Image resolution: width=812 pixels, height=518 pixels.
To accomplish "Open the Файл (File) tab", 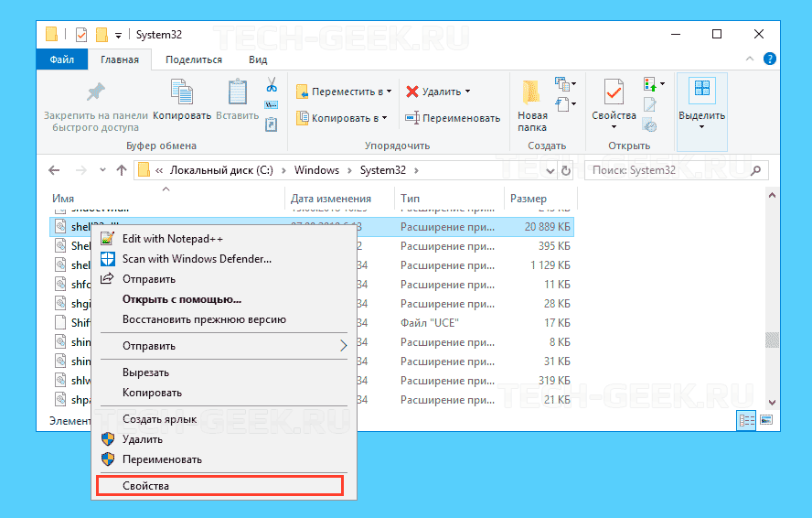I will click(62, 59).
